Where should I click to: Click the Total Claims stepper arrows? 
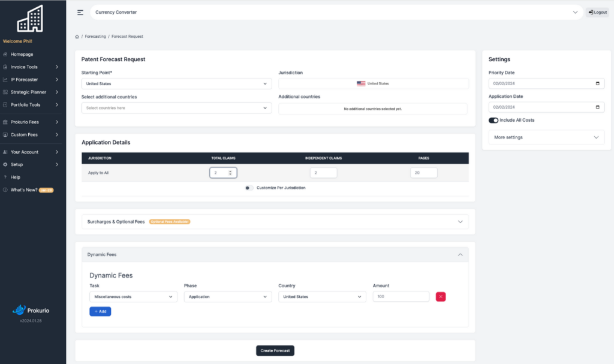pyautogui.click(x=230, y=173)
